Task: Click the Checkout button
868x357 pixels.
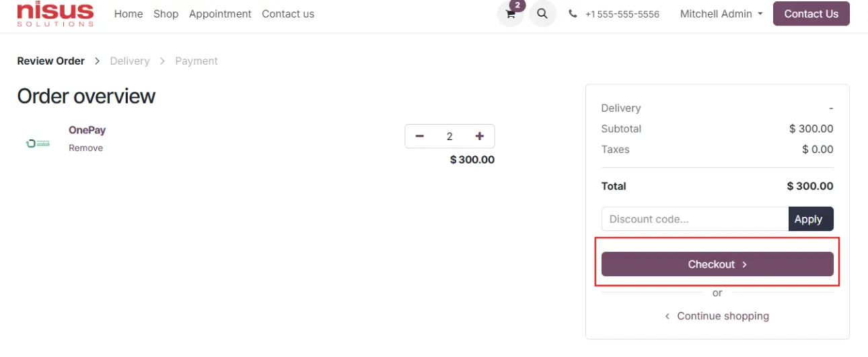Action: 717,264
